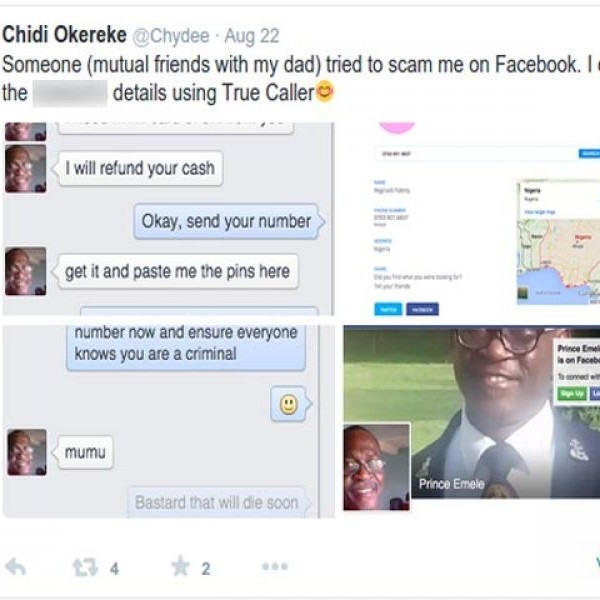Open the 'I will refund your cash' chat image
Screen dimensions: 600x600
168,219
